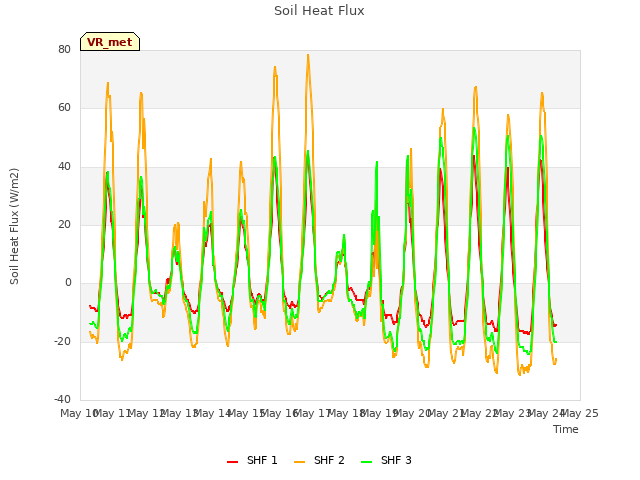Click the SHF 2 peak on May 16
The width and height of the screenshot is (640, 480).
308,55
